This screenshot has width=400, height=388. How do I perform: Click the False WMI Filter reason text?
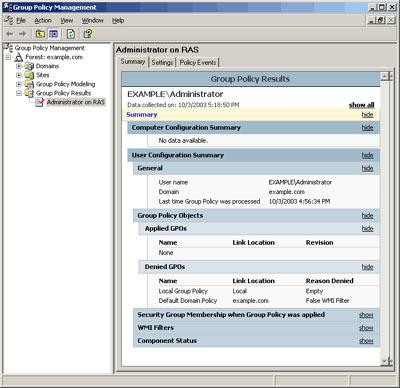pyautogui.click(x=327, y=301)
